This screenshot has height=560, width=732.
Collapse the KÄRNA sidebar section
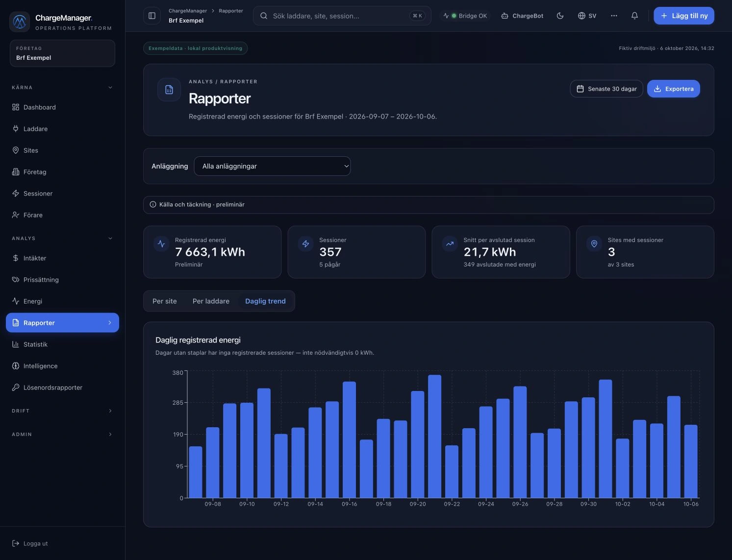62,88
